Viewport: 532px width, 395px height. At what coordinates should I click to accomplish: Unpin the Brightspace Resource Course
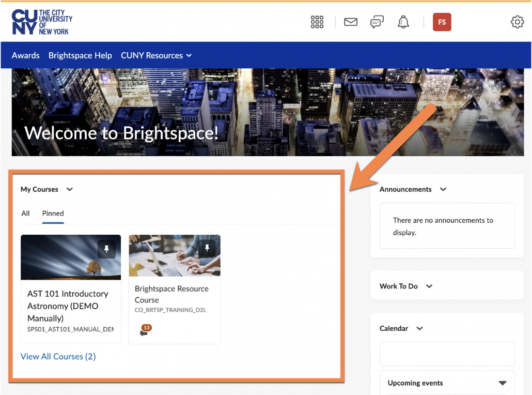207,248
